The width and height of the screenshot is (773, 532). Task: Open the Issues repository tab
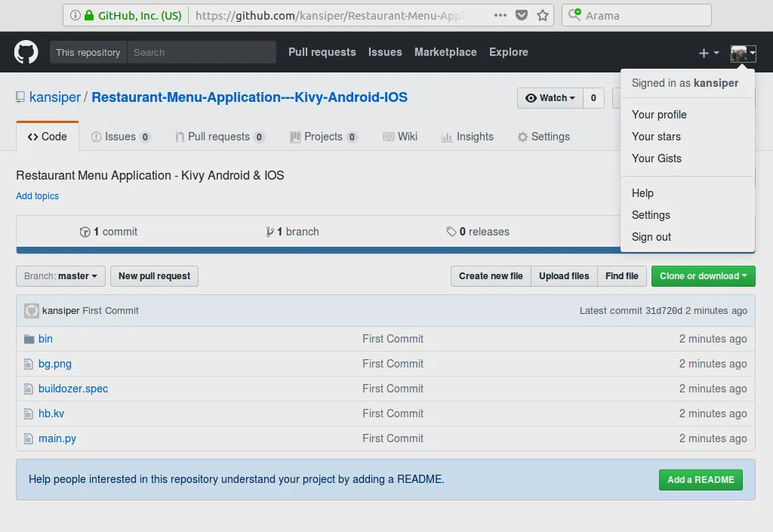(121, 137)
